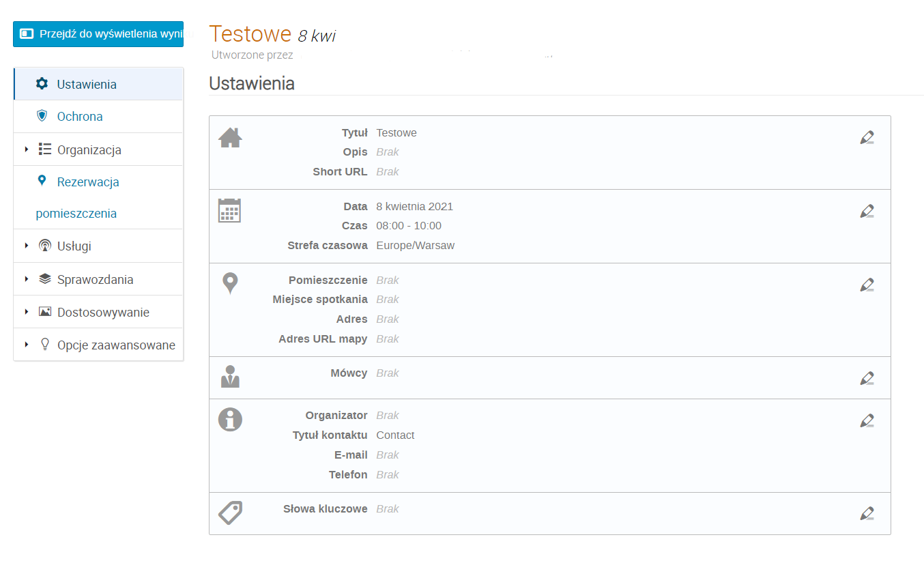Select Dostosowywanie in the sidebar
This screenshot has height=561, width=924.
coord(98,312)
